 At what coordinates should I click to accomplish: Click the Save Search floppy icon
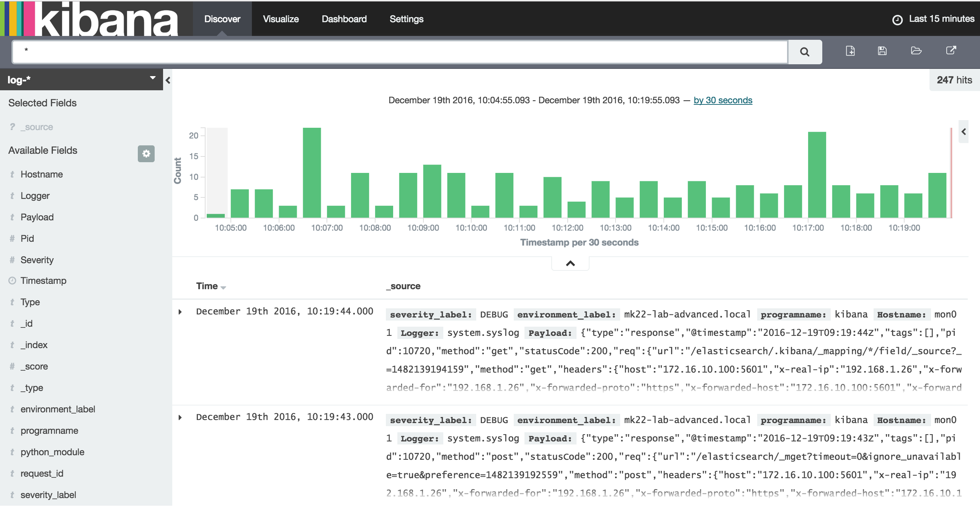[x=882, y=51]
